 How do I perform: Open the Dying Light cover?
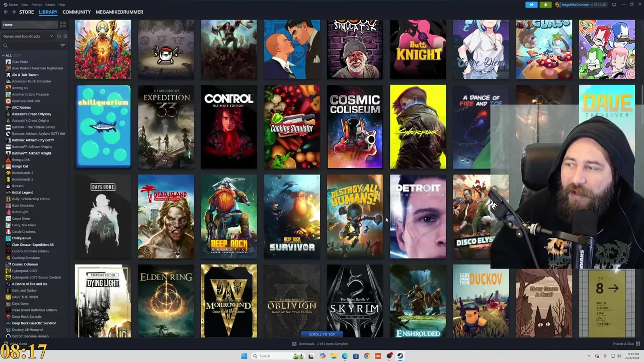[x=103, y=301]
